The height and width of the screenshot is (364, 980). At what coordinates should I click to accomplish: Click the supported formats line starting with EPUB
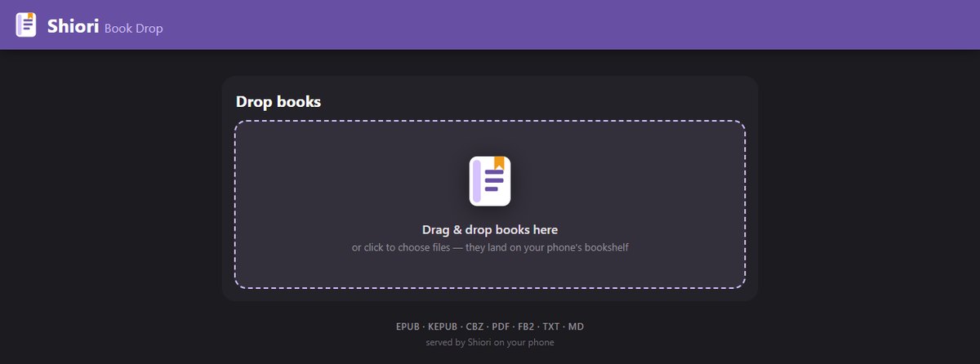coord(490,326)
